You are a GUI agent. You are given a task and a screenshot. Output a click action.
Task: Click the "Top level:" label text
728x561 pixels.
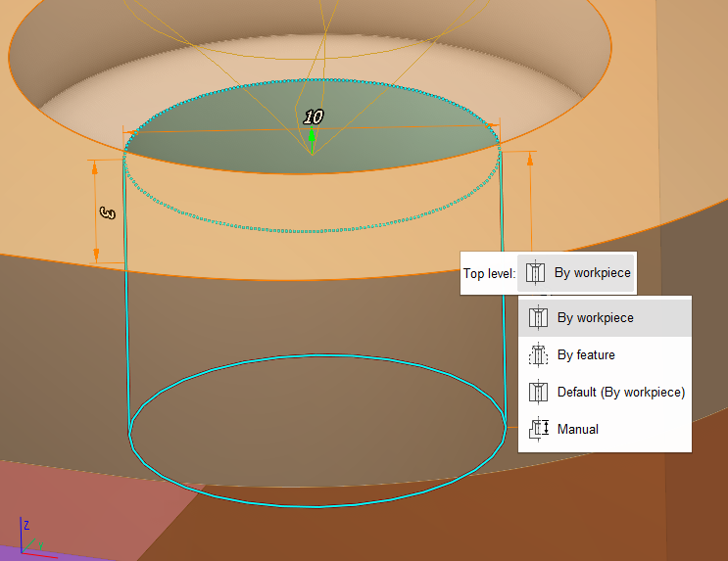click(488, 273)
